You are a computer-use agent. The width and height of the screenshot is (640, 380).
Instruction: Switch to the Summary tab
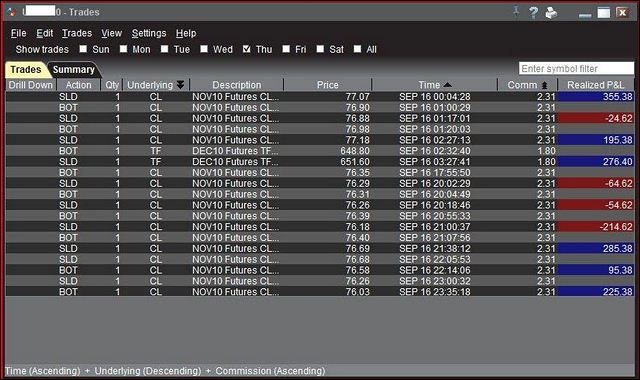(x=73, y=69)
